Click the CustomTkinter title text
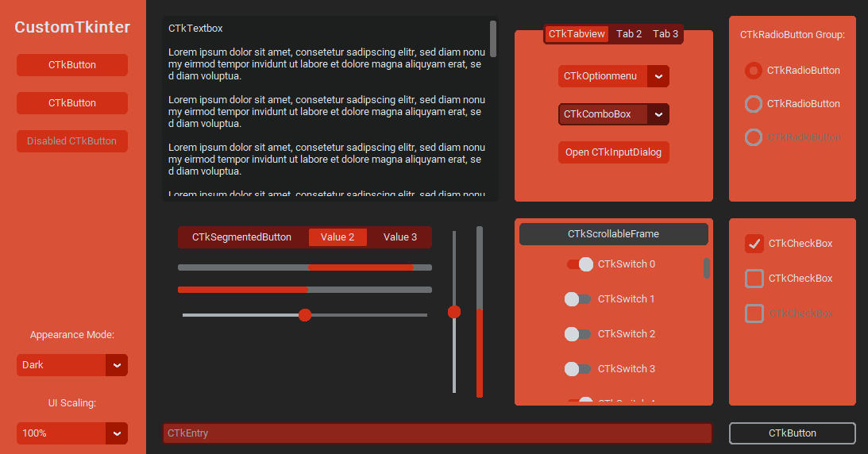 (x=72, y=27)
